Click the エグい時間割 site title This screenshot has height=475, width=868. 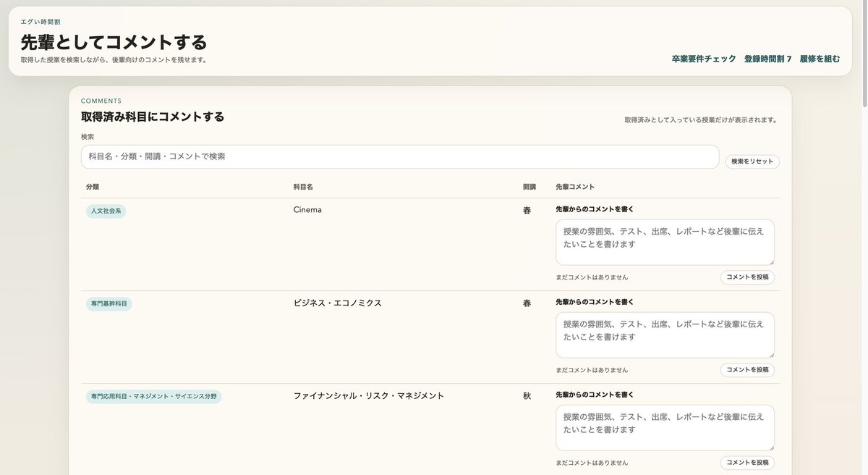click(40, 22)
